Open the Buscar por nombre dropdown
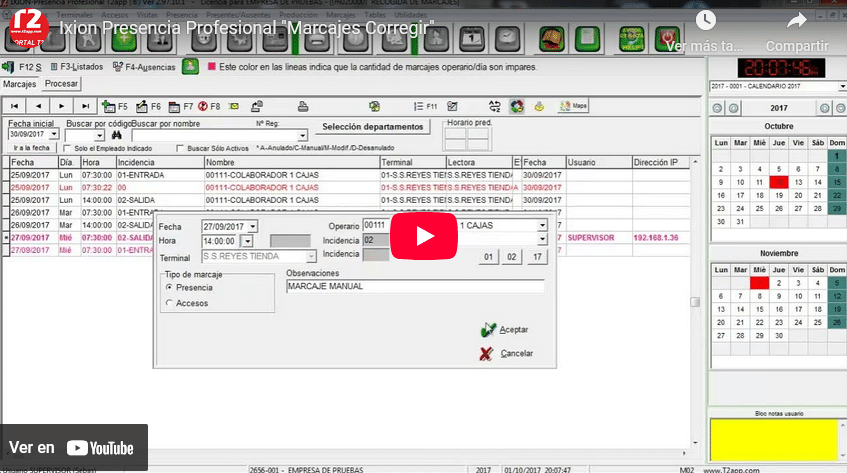 pyautogui.click(x=302, y=135)
